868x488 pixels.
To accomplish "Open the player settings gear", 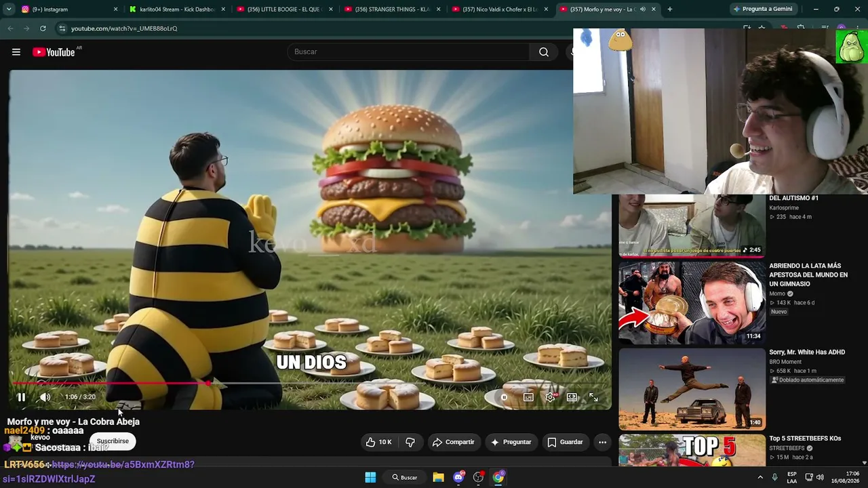I will point(550,397).
